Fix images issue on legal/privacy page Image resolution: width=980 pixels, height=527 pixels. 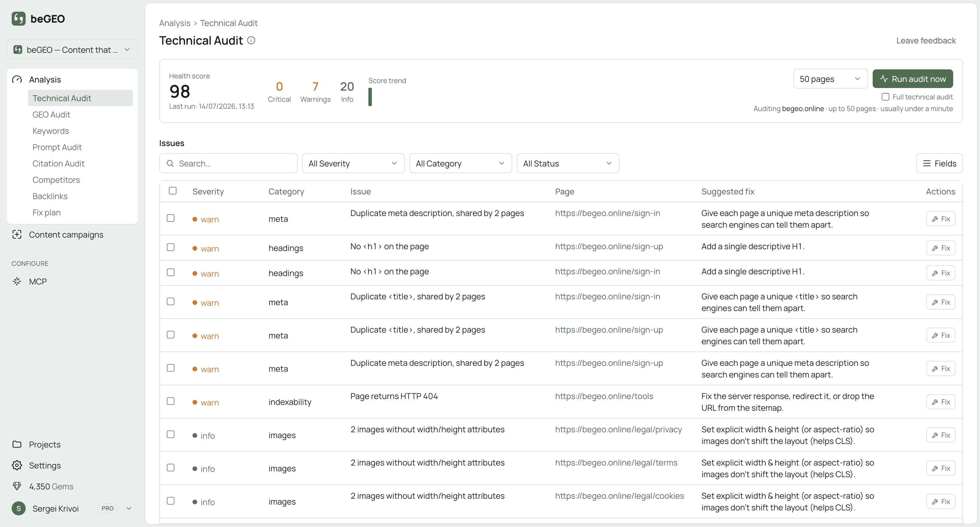(940, 435)
